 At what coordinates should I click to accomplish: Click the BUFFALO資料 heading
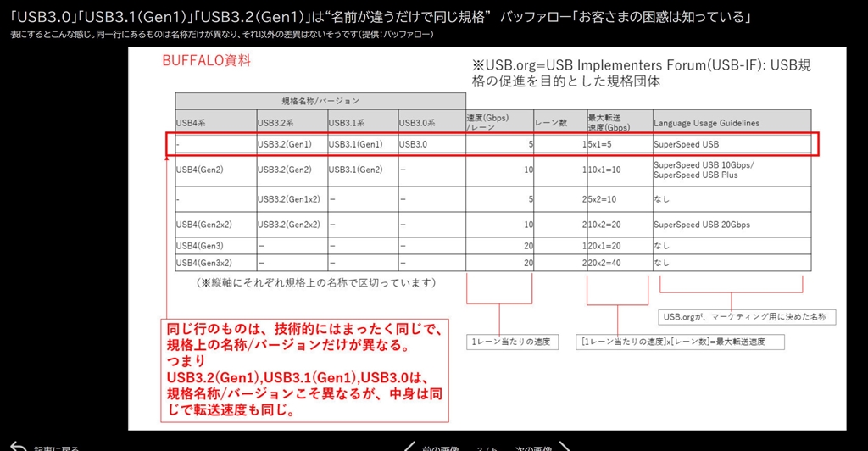207,60
